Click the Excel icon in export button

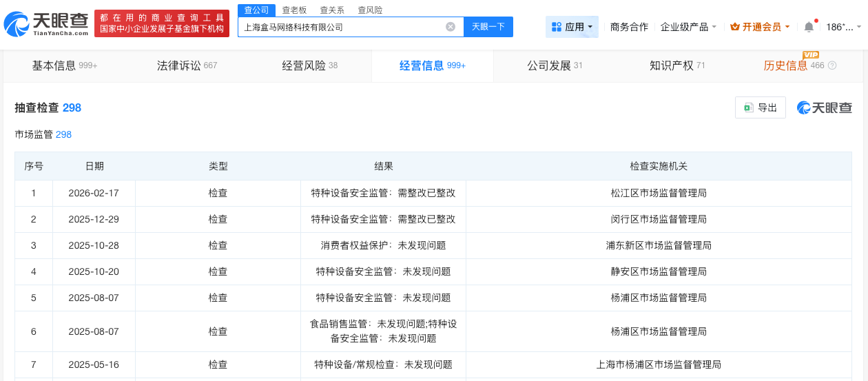(x=749, y=107)
